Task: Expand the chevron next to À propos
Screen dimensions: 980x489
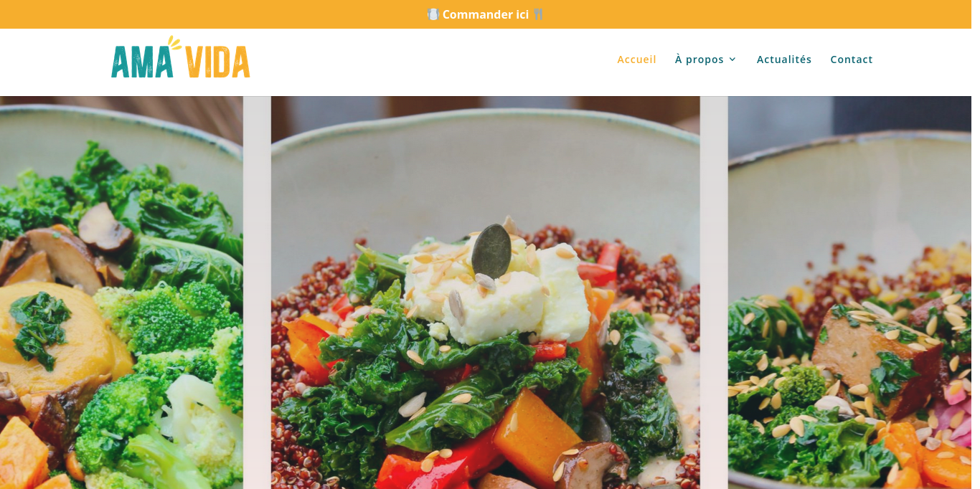Action: (732, 60)
